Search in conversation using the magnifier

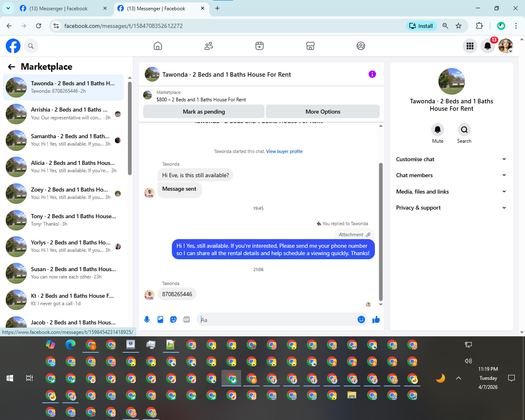point(464,130)
